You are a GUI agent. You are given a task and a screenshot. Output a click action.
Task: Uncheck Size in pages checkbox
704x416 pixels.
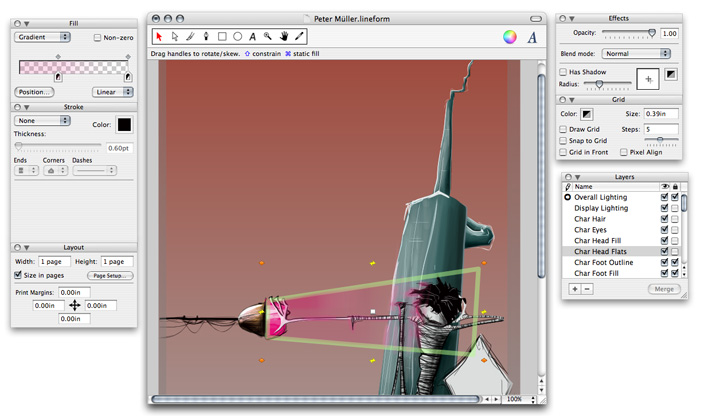pos(18,275)
